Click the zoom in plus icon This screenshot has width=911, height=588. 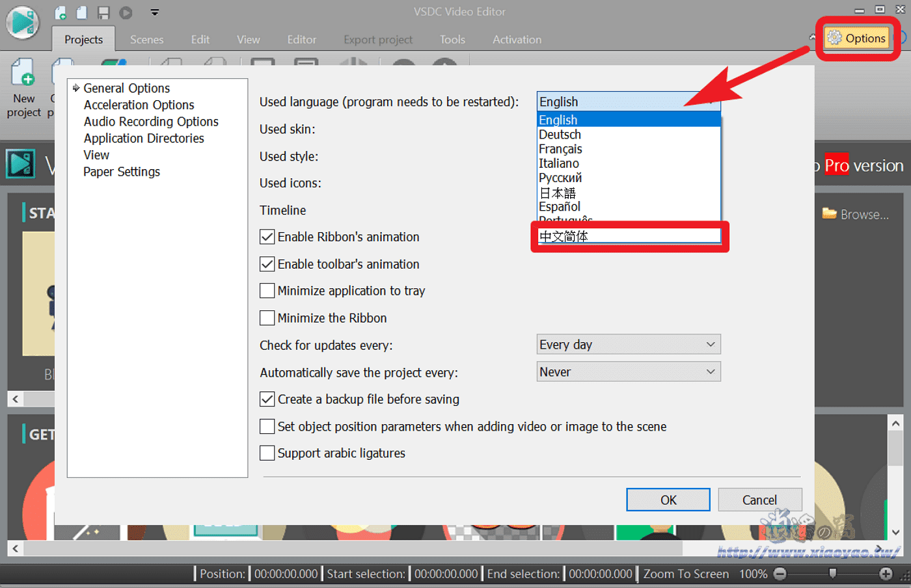[886, 574]
